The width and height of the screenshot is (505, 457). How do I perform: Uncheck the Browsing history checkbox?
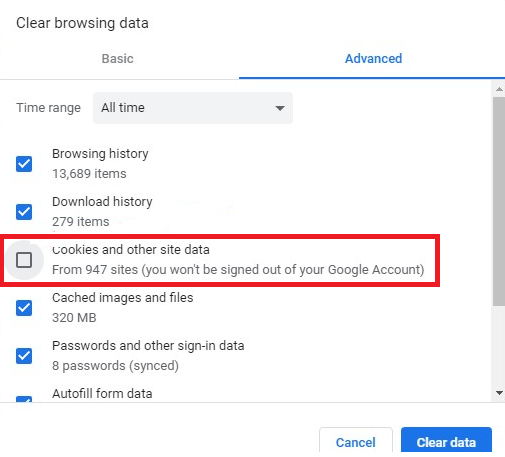pyautogui.click(x=24, y=164)
